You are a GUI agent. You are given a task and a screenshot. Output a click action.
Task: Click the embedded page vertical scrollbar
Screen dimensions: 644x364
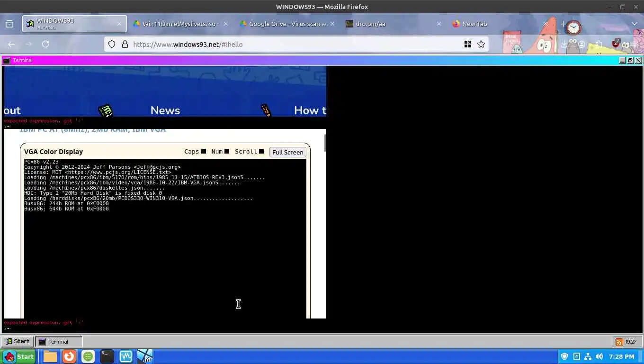tap(325, 143)
